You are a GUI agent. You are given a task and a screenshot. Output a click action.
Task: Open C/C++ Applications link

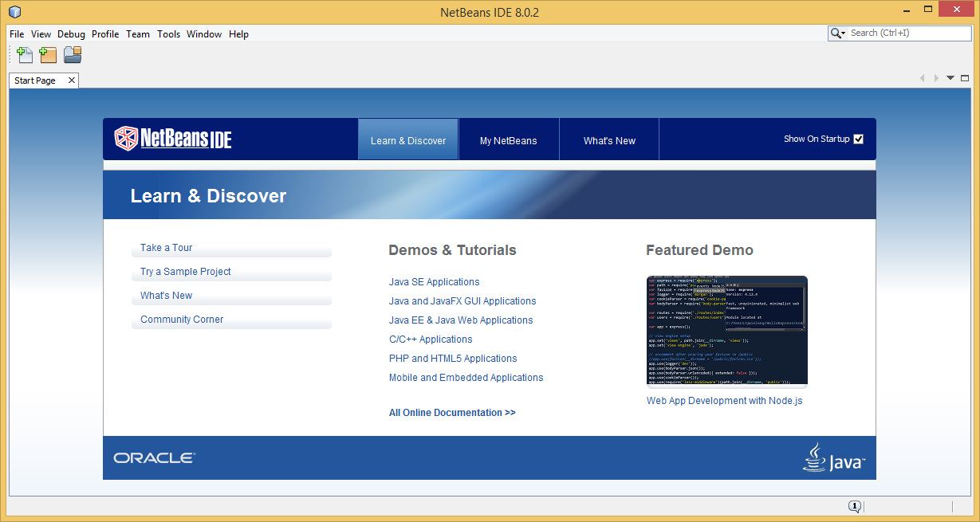(431, 339)
